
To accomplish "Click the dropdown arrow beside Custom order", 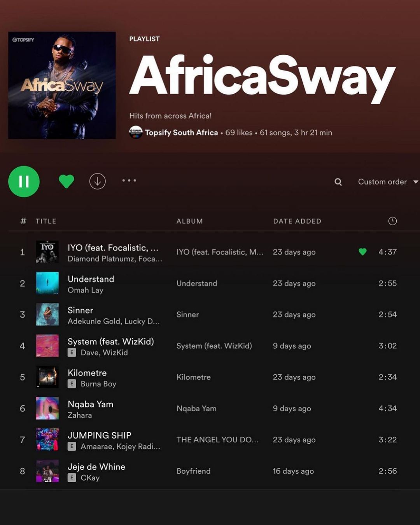I will (x=415, y=182).
